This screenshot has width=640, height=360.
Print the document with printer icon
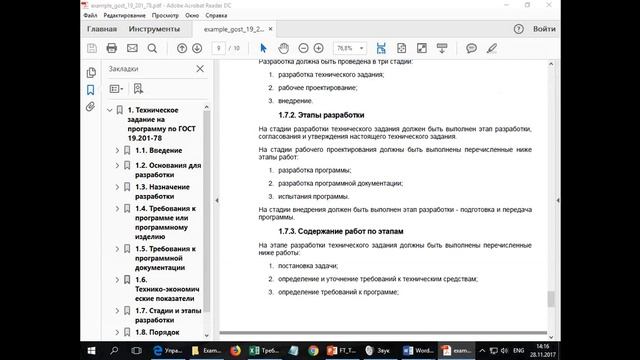(111, 48)
